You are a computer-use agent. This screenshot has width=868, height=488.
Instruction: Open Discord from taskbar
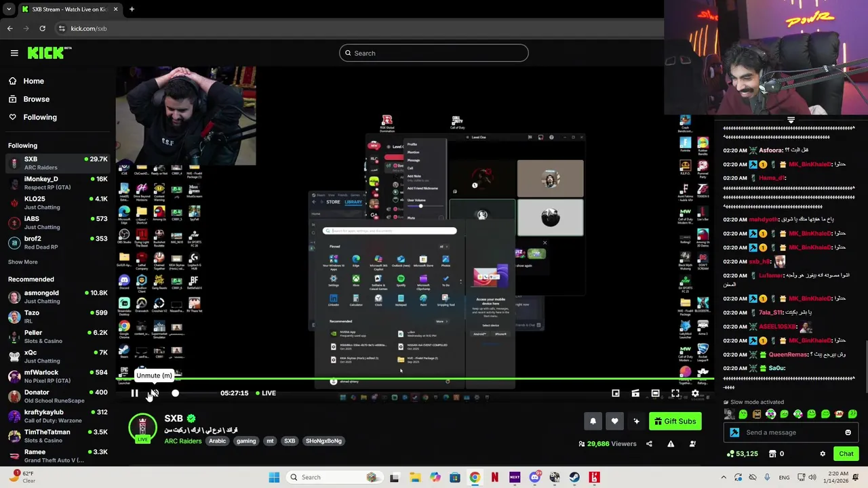point(534,477)
